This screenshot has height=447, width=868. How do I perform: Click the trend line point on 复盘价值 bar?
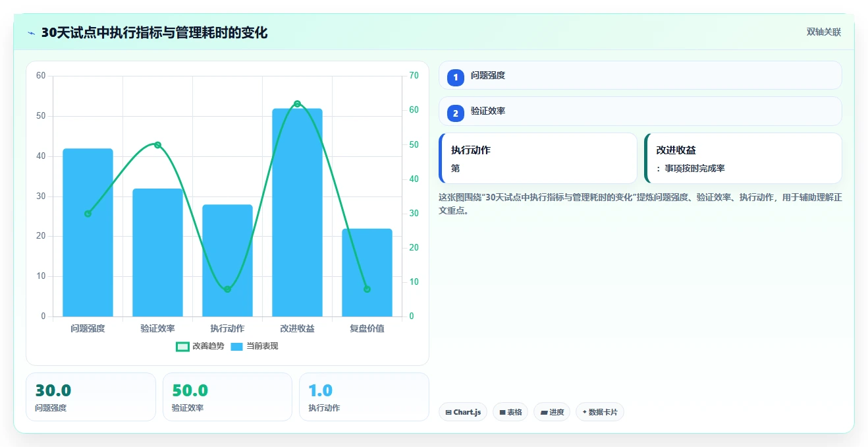[x=367, y=289]
